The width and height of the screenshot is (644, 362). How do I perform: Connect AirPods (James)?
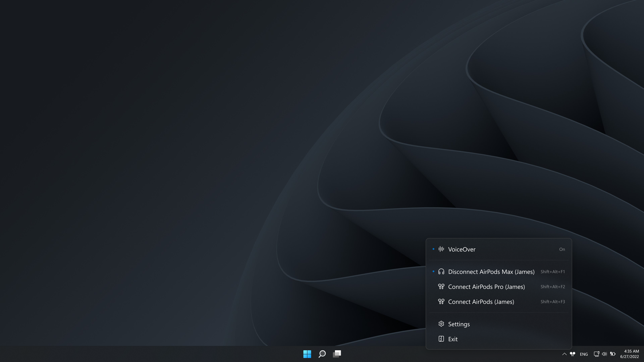click(x=481, y=301)
